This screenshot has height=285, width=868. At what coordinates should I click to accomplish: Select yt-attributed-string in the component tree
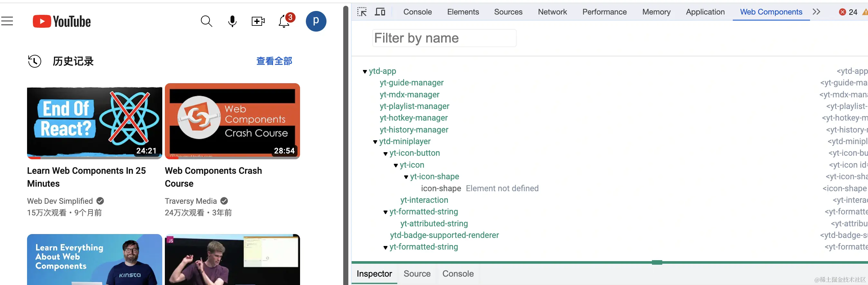pyautogui.click(x=434, y=223)
